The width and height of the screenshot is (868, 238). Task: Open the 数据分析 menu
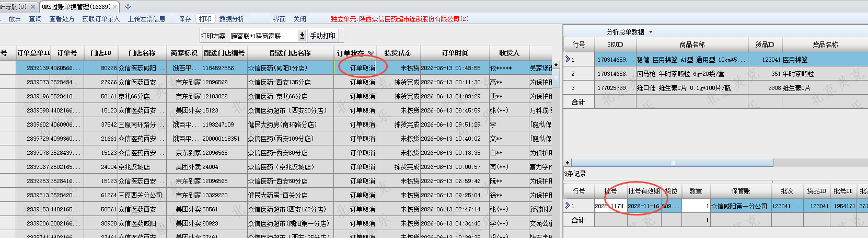click(x=232, y=19)
